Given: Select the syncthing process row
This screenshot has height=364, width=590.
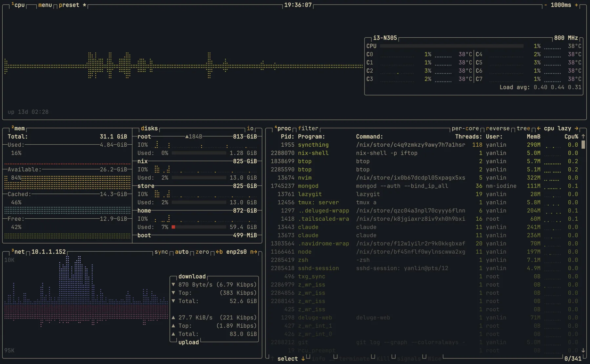Looking at the screenshot, I should tap(313, 145).
